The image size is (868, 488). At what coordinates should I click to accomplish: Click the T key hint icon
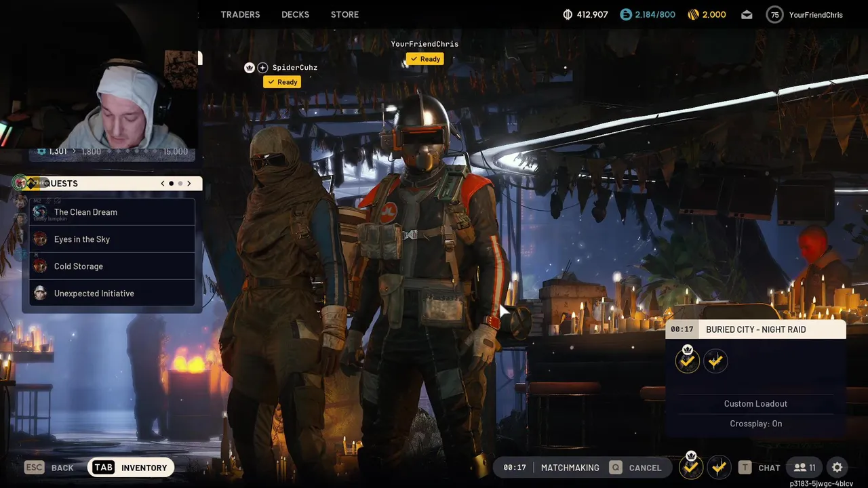[745, 468]
